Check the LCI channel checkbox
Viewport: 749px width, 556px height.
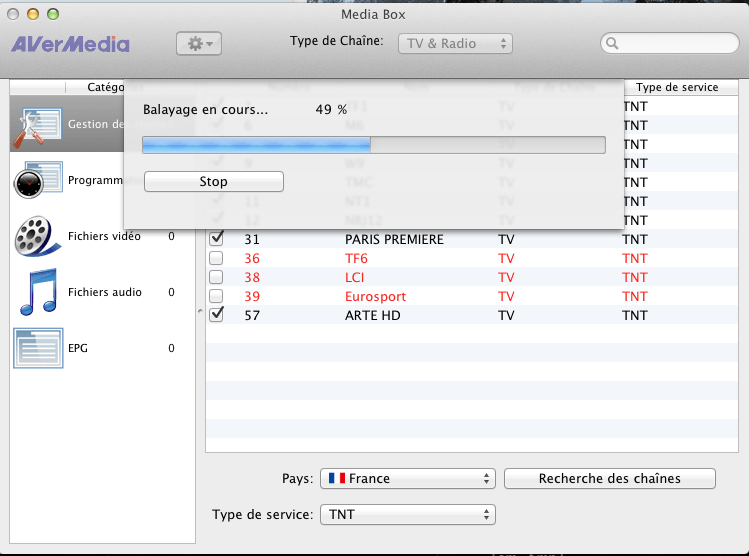[216, 277]
